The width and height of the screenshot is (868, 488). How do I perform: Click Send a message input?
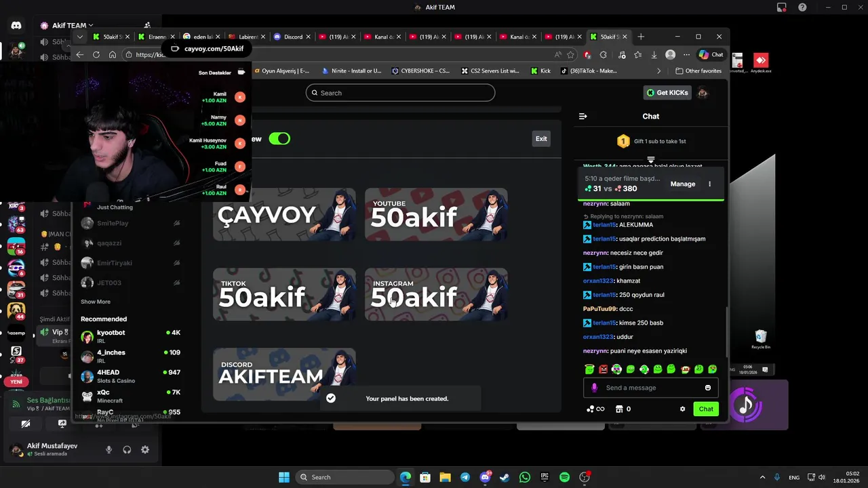tap(650, 388)
